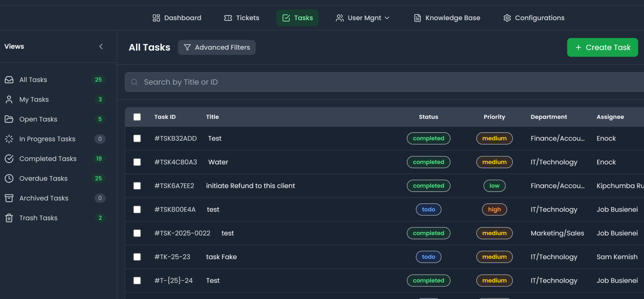Click the In Progress Tasks spinner icon
Viewport: 644px width, 299px height.
pos(9,139)
